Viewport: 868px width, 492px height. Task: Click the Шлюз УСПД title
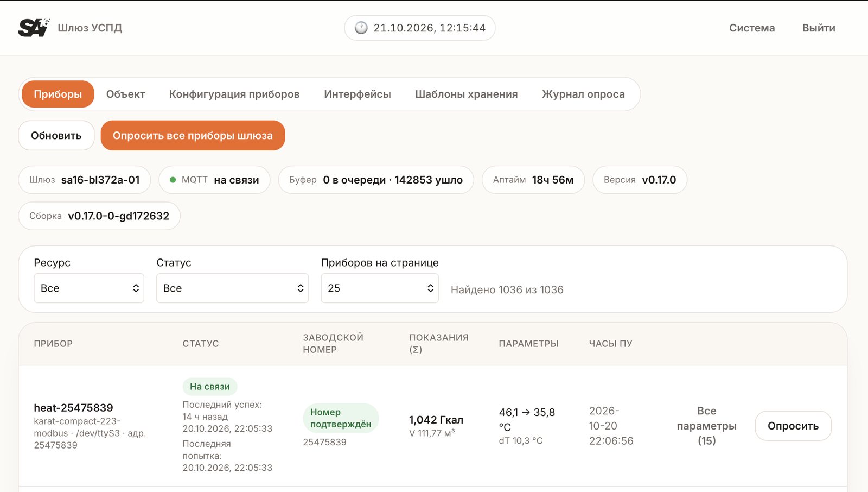tap(90, 28)
